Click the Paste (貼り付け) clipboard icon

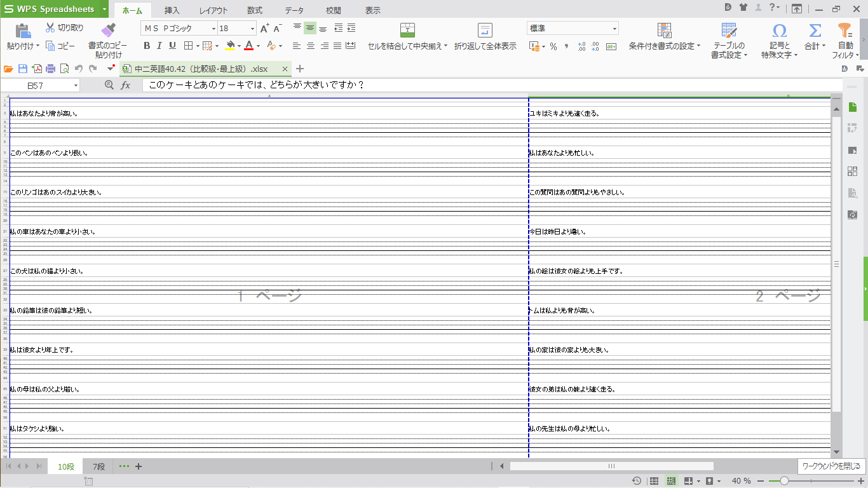23,30
